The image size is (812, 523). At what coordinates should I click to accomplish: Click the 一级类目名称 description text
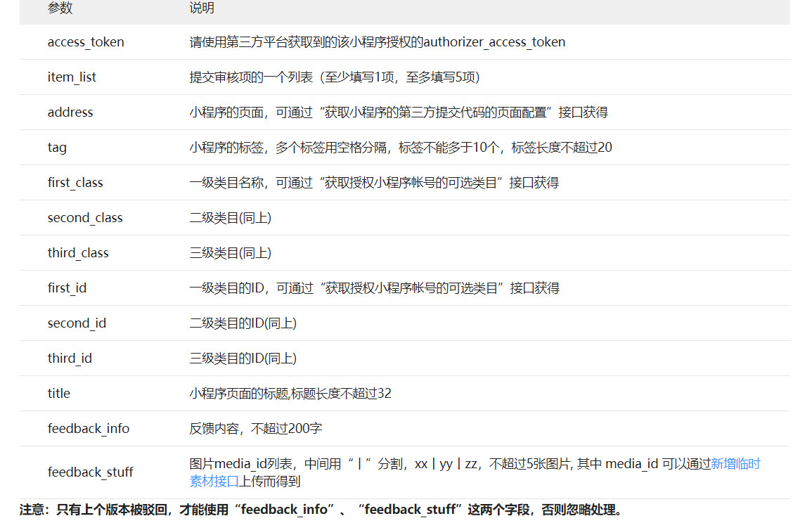point(374,183)
